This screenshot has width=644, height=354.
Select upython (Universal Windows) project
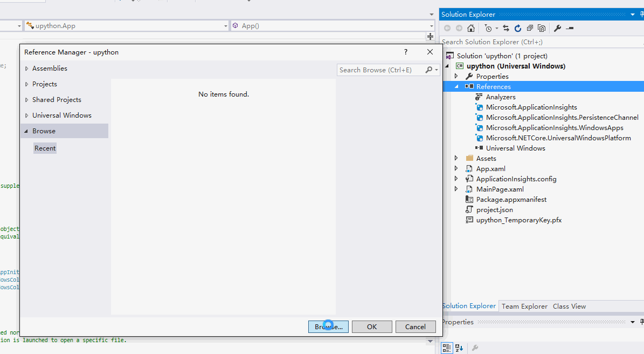click(516, 66)
